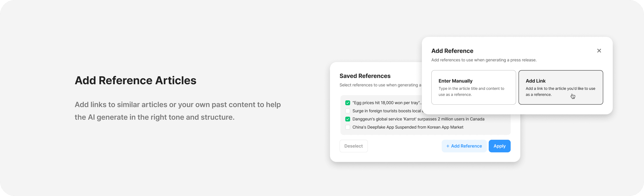Select the Add Link option card

pos(560,87)
